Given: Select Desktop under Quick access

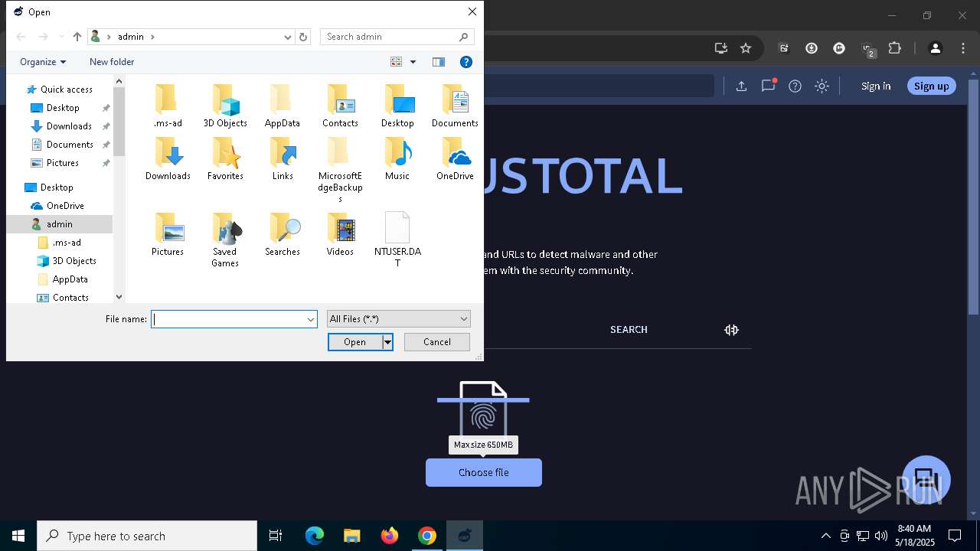Looking at the screenshot, I should click(x=62, y=108).
